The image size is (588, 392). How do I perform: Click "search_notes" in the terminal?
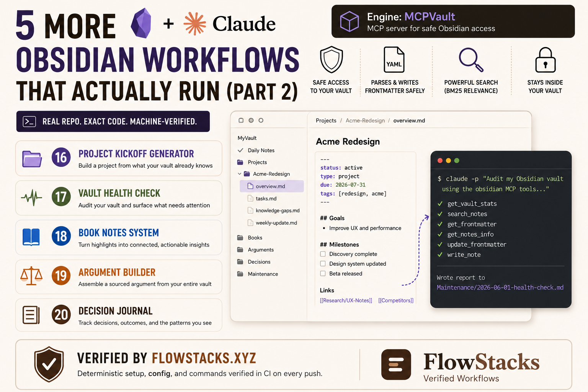tap(467, 214)
